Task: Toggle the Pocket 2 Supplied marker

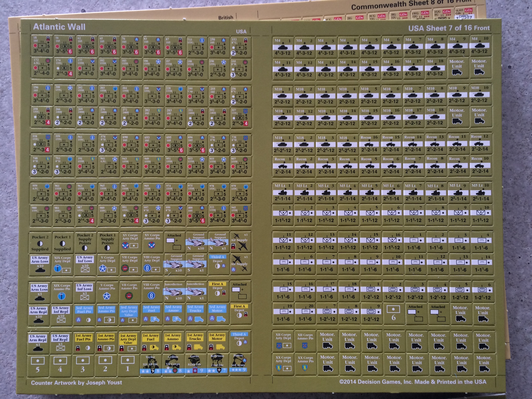Action: [40, 243]
